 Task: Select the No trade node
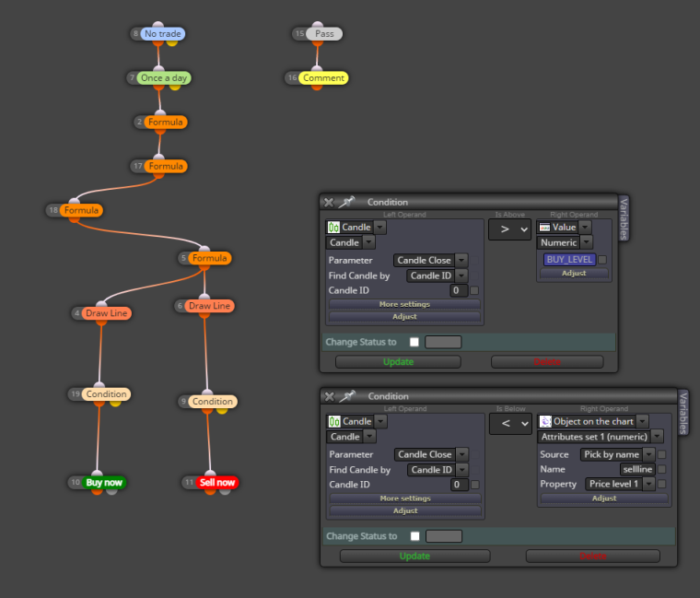pos(162,33)
